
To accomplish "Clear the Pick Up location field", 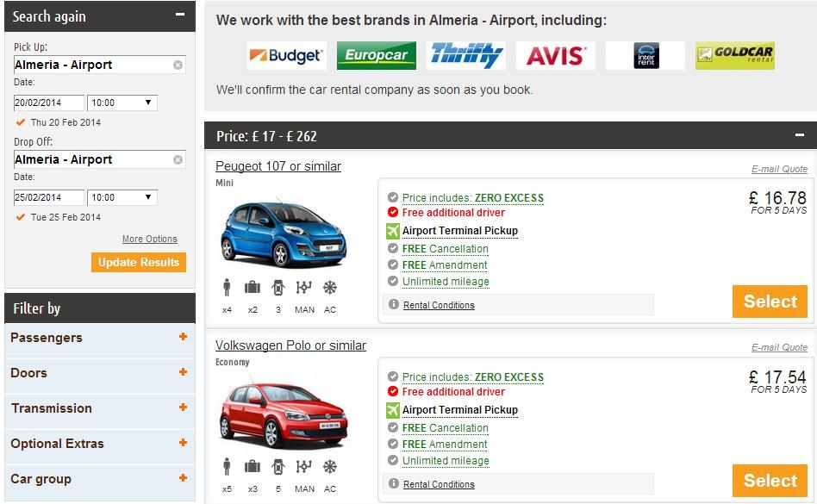I will (178, 65).
